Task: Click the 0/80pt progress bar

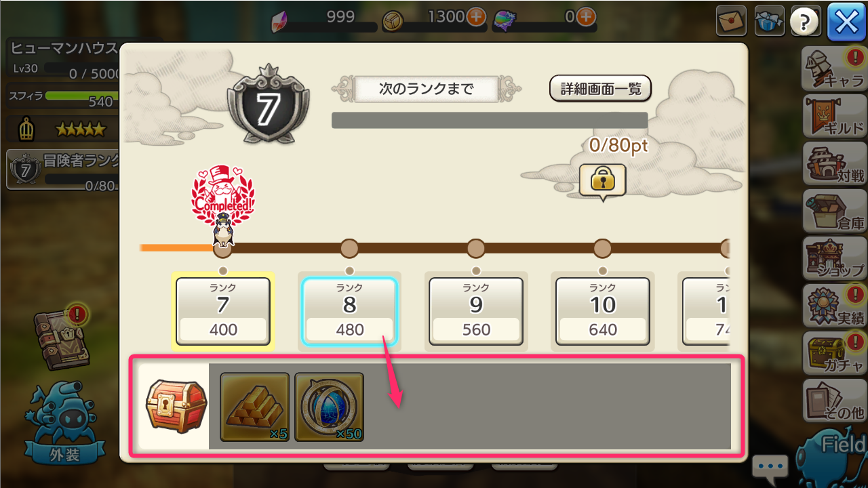Action: (x=490, y=121)
